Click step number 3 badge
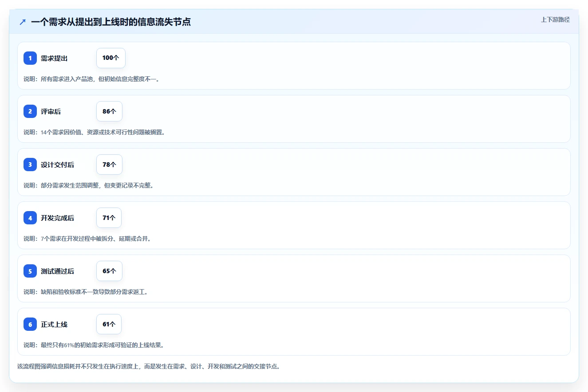 coord(30,165)
